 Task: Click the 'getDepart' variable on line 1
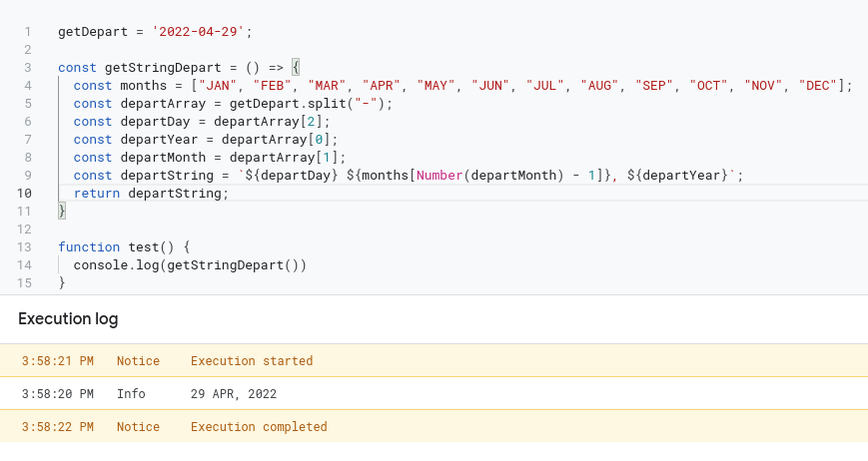pos(93,32)
